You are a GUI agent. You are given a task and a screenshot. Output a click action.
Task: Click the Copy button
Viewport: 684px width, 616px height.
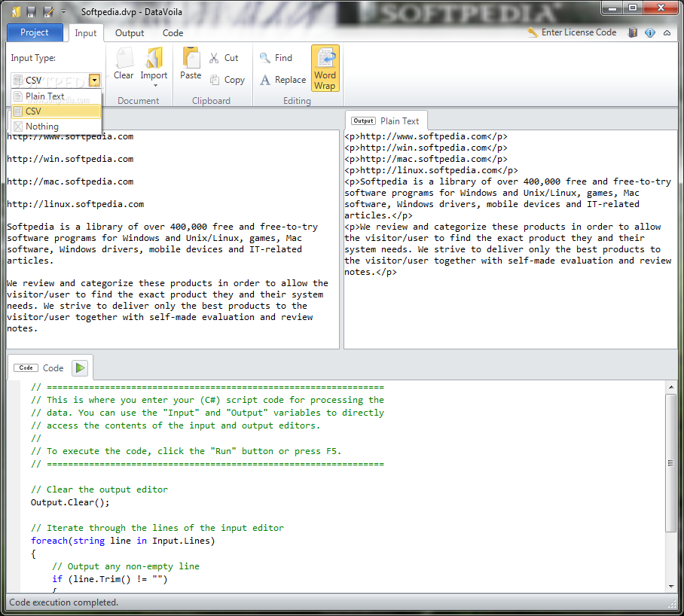tap(227, 80)
